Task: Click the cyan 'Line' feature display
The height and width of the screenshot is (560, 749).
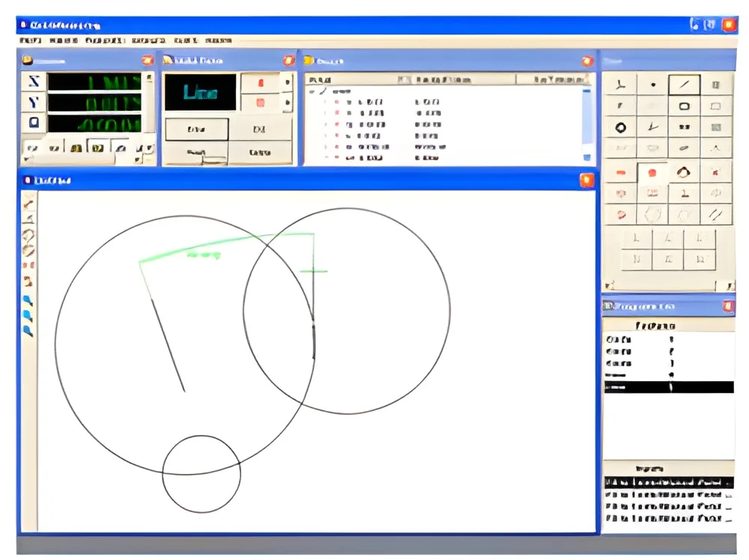Action: (x=200, y=92)
